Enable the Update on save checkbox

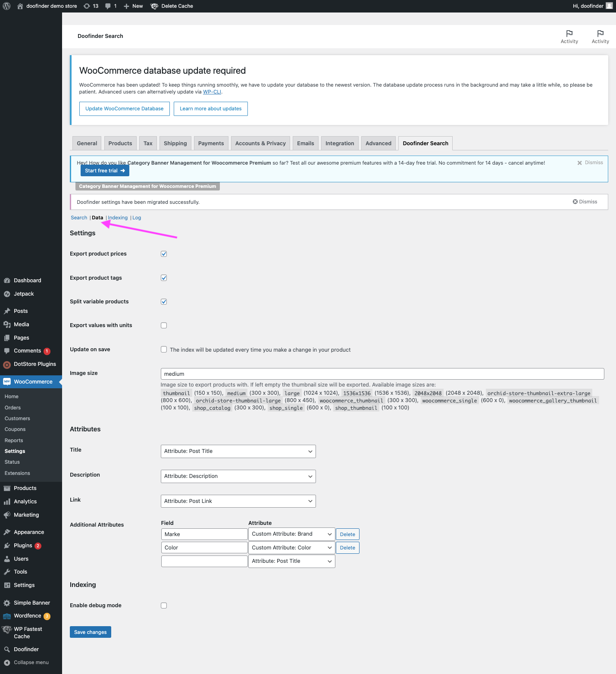pos(164,349)
